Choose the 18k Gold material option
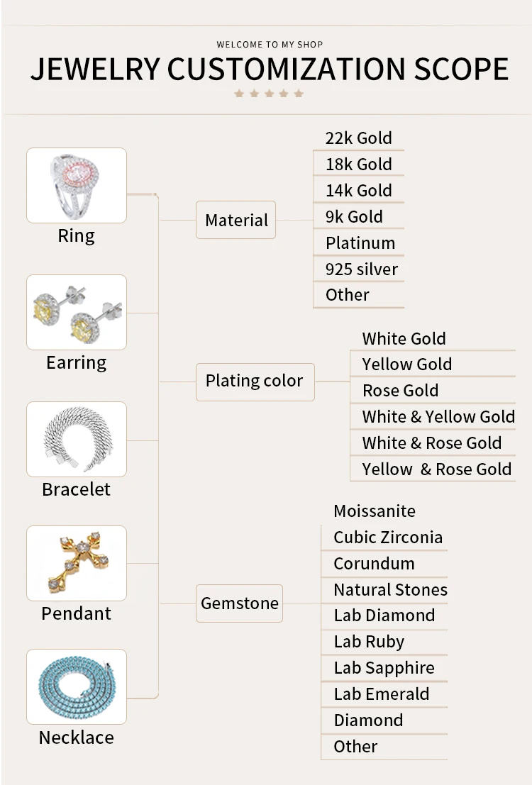532x785 pixels. point(359,165)
